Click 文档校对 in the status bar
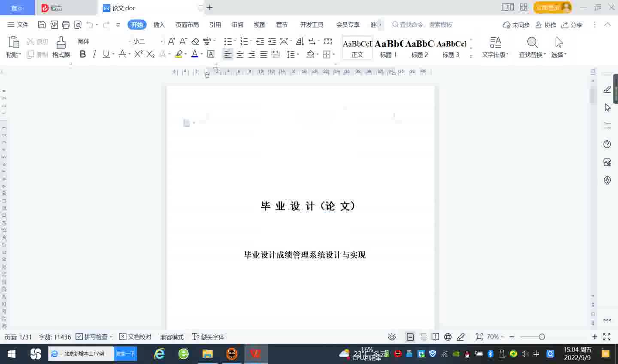Viewport: 618px width, 364px height. (135, 337)
